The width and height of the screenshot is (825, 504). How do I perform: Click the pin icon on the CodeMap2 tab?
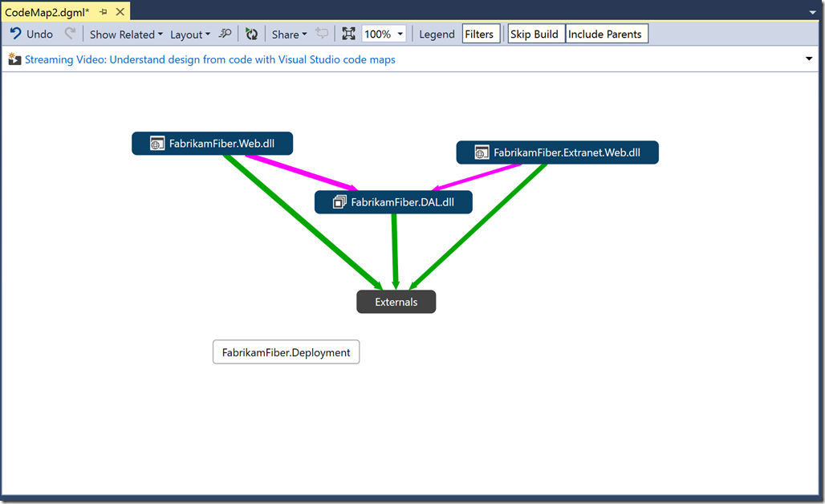coord(103,11)
